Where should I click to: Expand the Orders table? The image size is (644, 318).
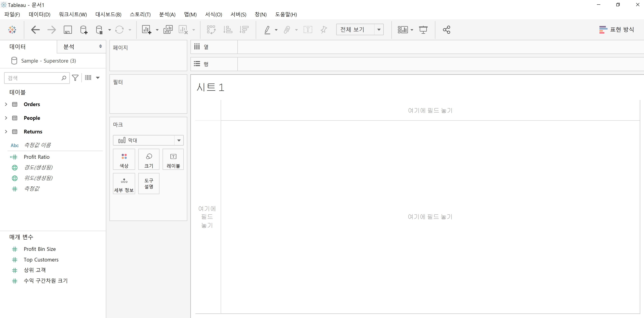(6, 104)
